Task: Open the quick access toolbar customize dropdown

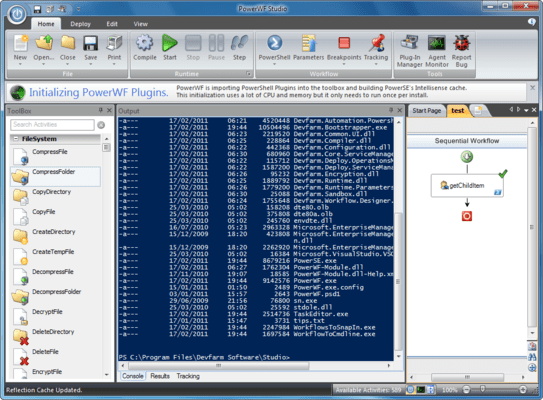Action: coord(78,9)
